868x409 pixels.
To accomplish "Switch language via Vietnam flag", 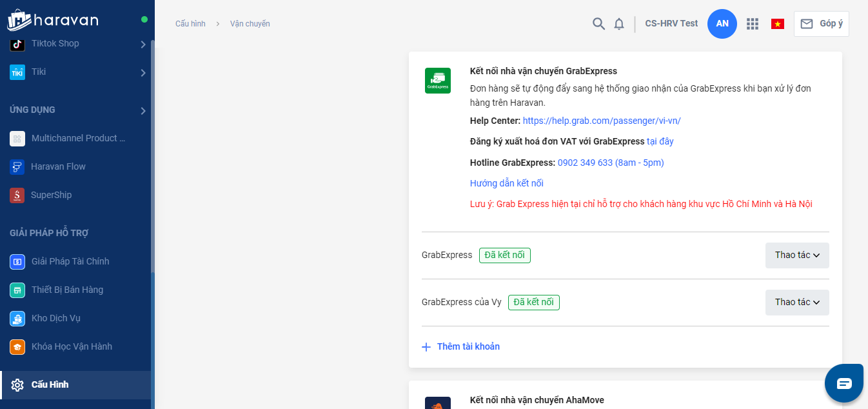I will click(x=778, y=24).
